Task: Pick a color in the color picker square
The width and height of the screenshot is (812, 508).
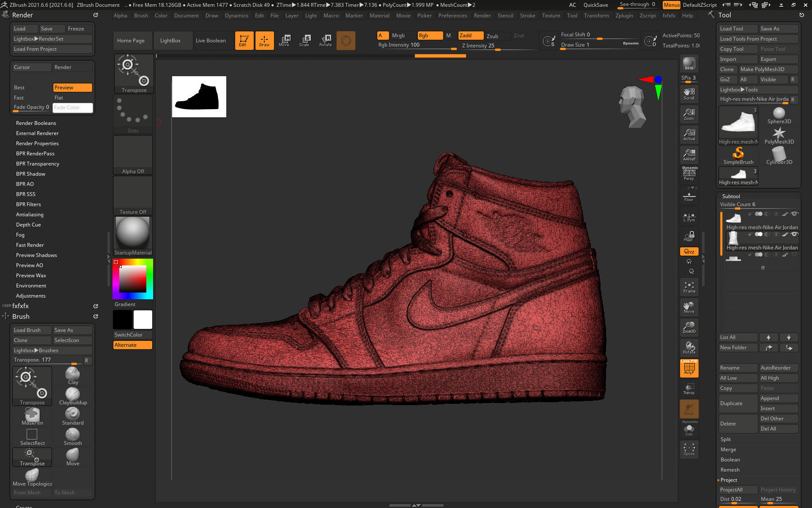Action: coord(133,279)
